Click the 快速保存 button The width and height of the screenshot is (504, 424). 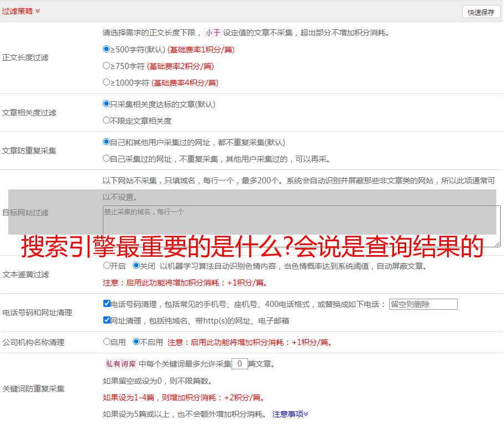(481, 12)
